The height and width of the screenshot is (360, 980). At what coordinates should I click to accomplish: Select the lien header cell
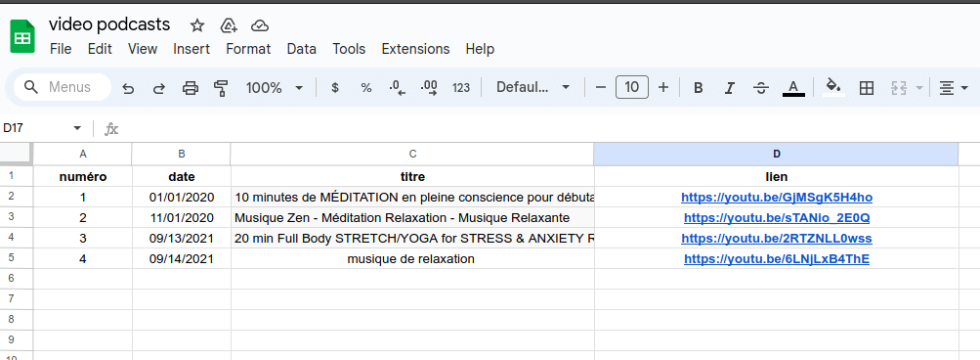[776, 176]
